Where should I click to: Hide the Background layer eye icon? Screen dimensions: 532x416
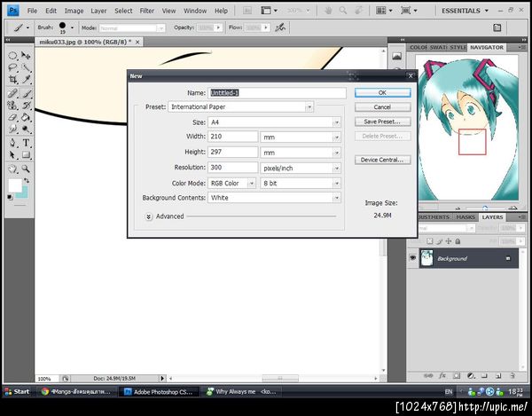[x=412, y=258]
